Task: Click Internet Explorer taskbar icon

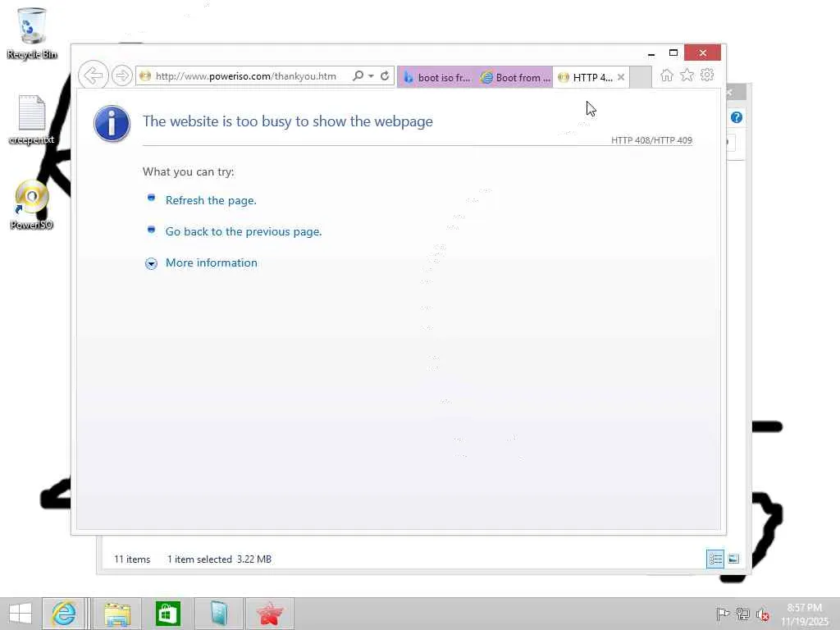Action: 63,614
